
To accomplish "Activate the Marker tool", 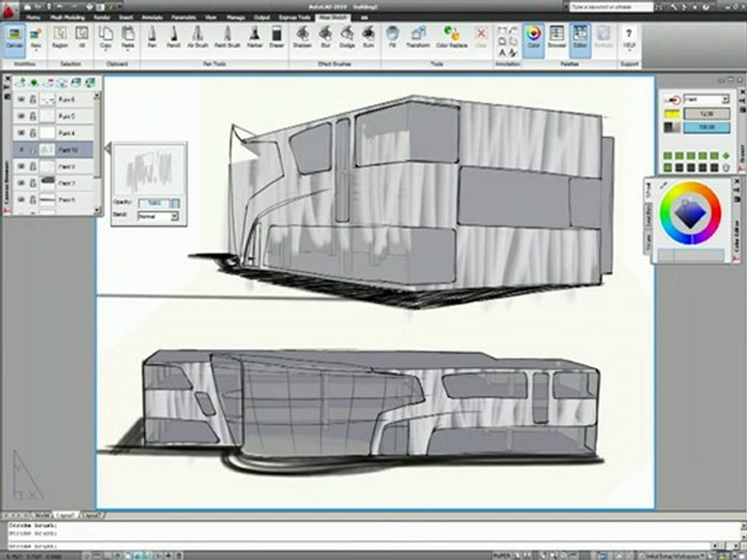I will 255,37.
